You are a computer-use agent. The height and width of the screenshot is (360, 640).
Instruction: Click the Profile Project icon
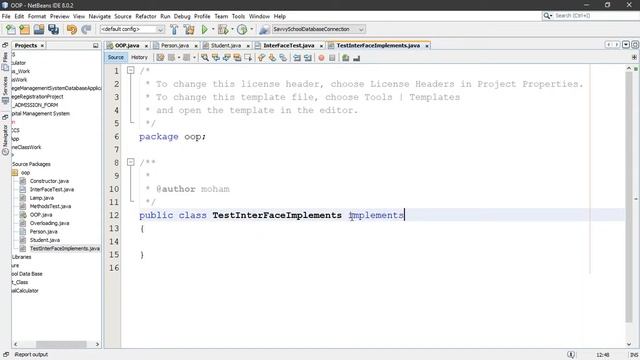(242, 29)
